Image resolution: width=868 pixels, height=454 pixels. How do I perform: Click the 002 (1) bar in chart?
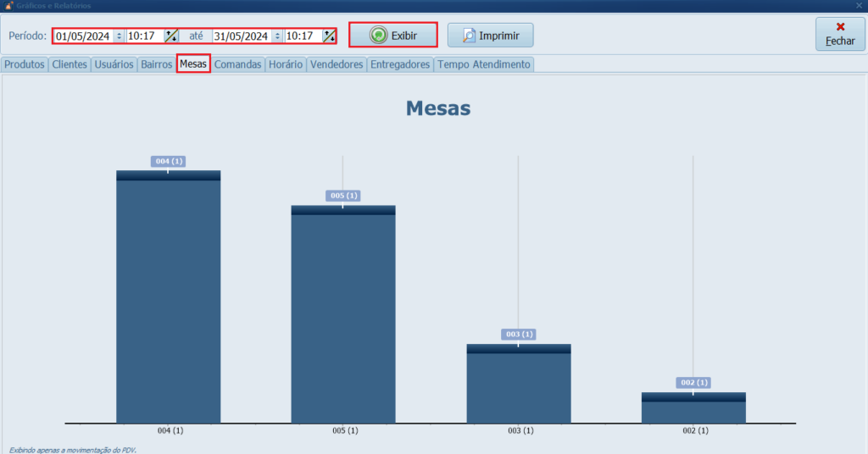(x=693, y=407)
